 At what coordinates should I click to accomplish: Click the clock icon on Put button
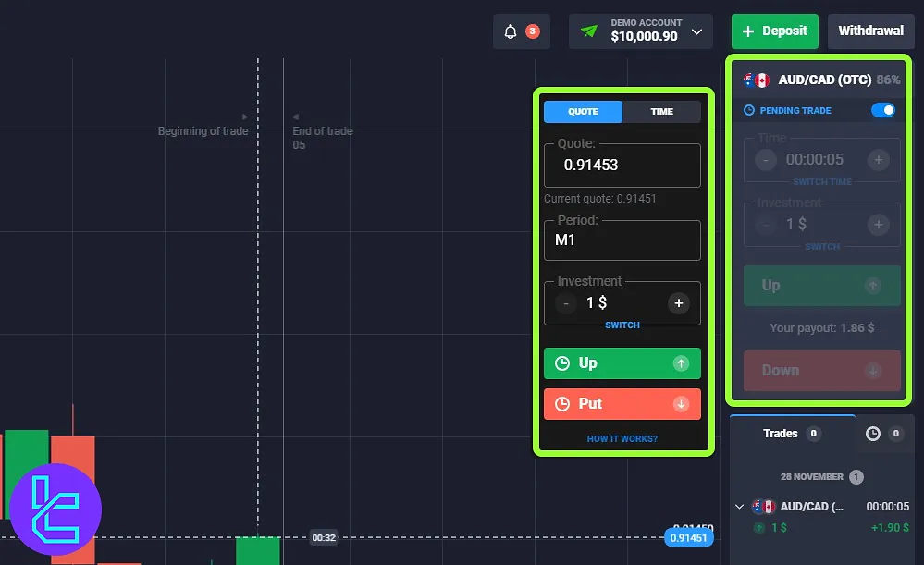[x=562, y=403]
